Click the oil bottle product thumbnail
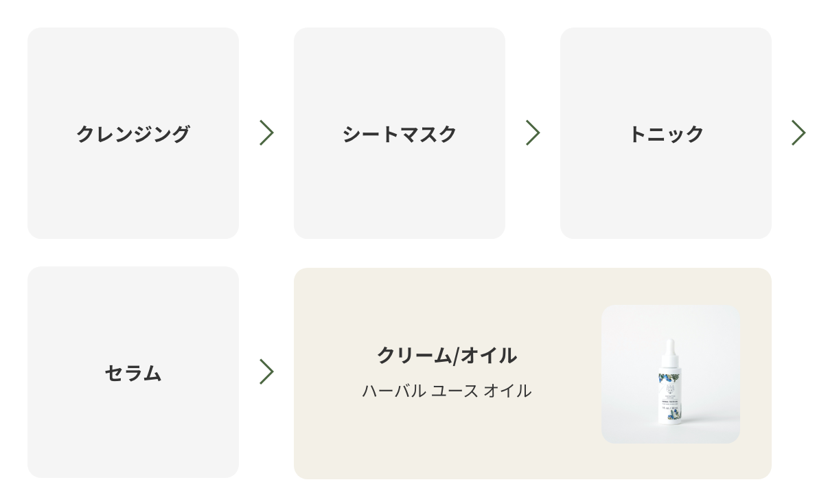 [671, 374]
